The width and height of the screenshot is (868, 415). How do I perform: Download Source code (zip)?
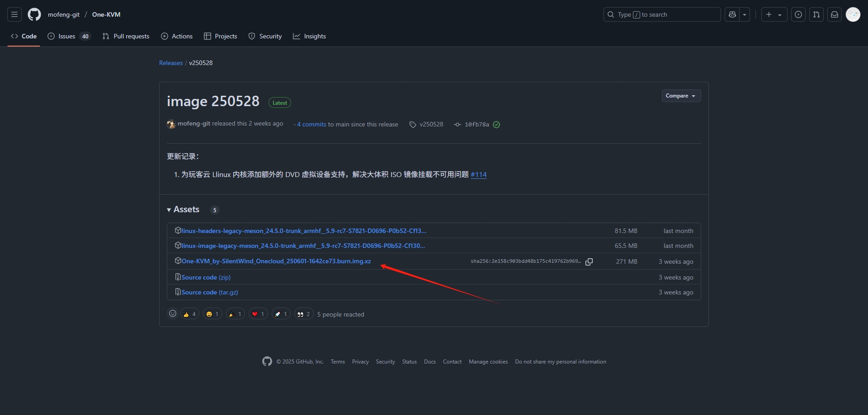(206, 277)
